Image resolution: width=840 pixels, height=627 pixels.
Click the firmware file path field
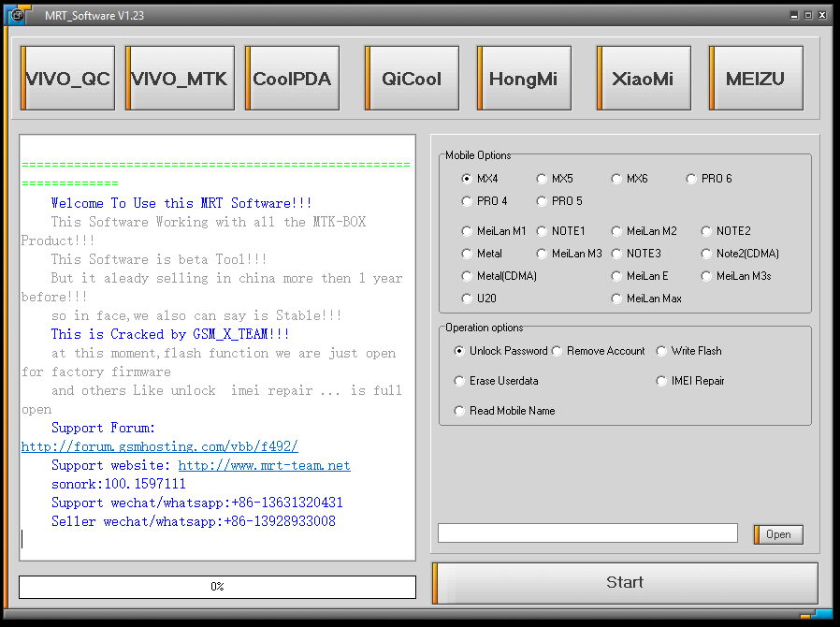(x=587, y=533)
